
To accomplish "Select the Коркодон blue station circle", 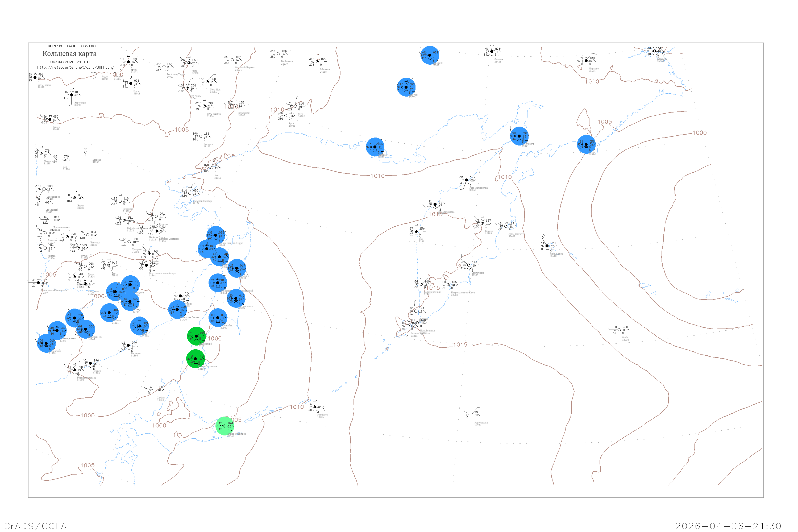I will (x=430, y=55).
